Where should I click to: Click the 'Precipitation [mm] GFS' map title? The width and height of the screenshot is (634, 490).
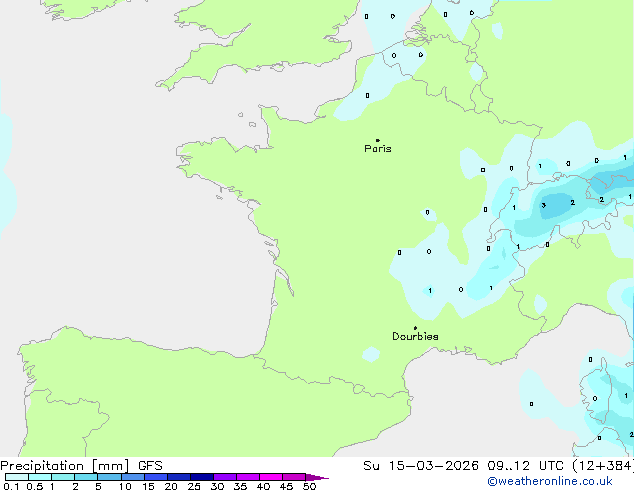click(81, 466)
